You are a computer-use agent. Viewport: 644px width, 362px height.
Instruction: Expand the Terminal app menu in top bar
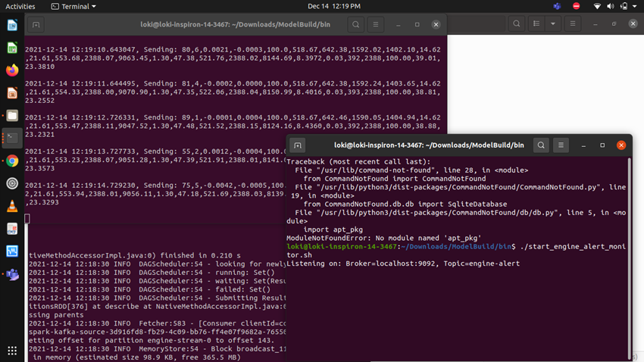[73, 6]
